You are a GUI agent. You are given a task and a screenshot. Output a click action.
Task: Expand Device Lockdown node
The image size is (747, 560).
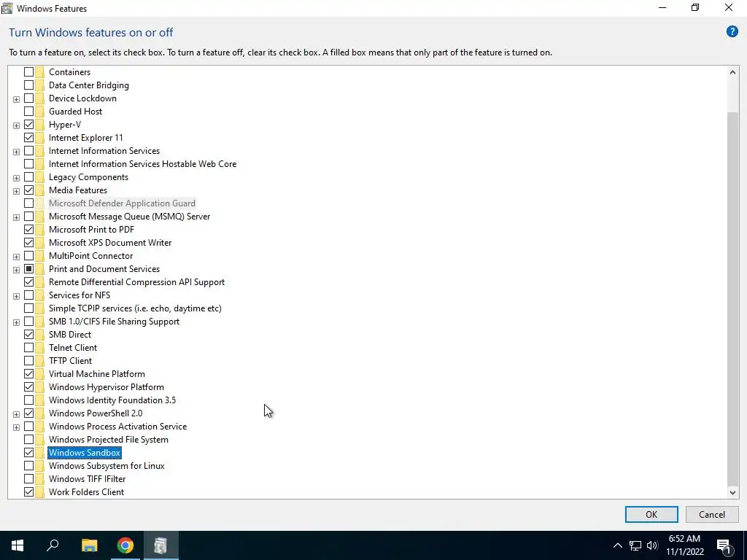[x=16, y=99]
